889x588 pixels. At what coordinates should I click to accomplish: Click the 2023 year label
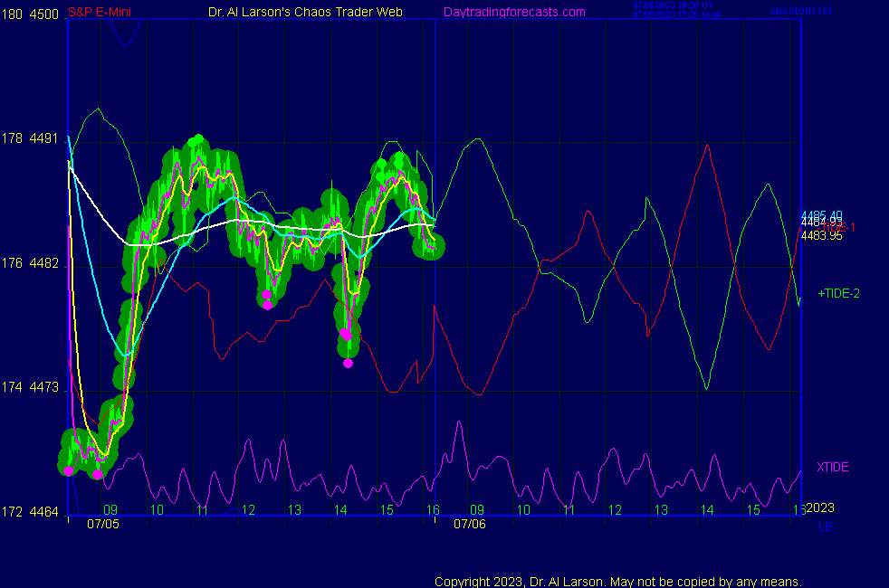tap(820, 507)
